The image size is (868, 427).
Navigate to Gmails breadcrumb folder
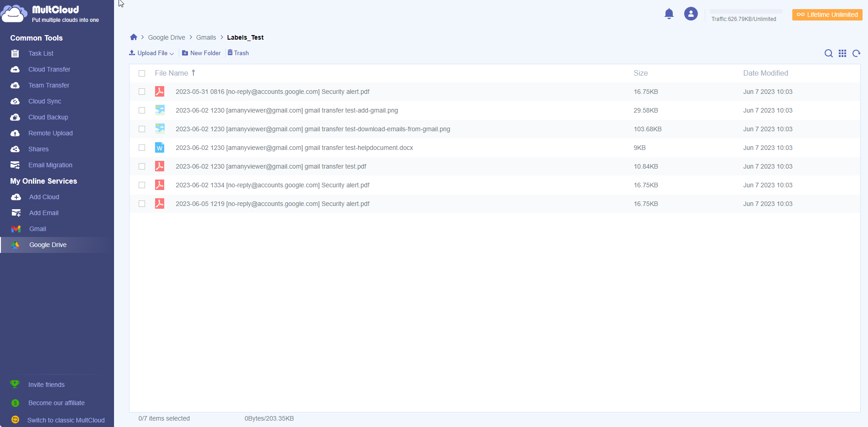click(206, 37)
